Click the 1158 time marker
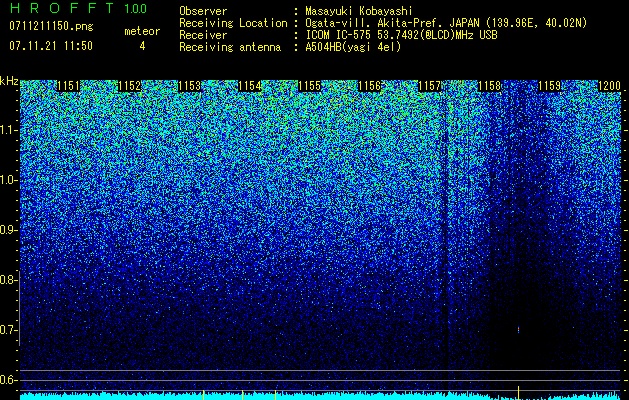 pyautogui.click(x=489, y=86)
